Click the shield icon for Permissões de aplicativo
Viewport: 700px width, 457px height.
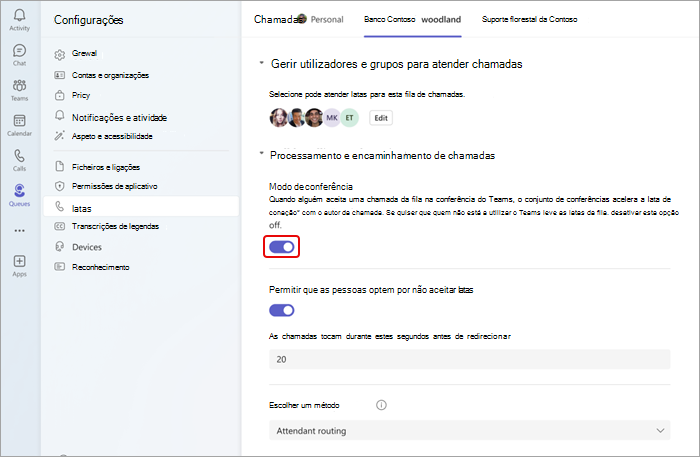pos(59,186)
